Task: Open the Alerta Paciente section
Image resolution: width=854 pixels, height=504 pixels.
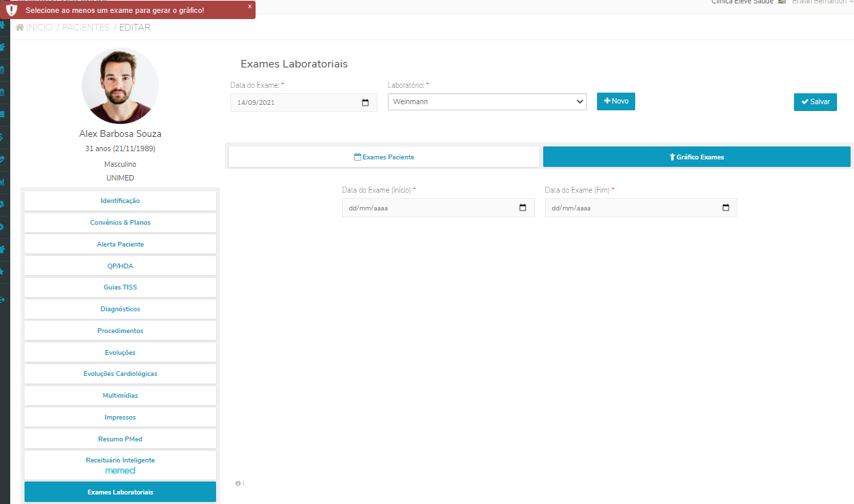Action: pos(120,244)
